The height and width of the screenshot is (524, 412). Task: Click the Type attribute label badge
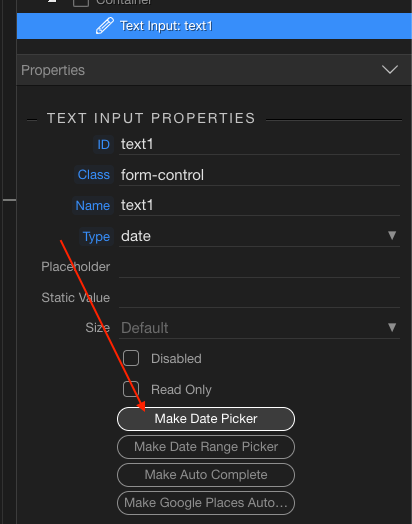[x=96, y=236]
